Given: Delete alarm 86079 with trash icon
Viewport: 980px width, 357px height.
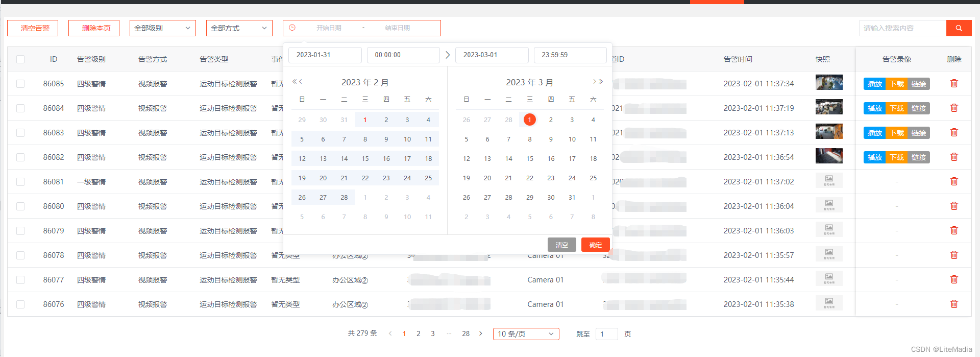Looking at the screenshot, I should tap(954, 230).
